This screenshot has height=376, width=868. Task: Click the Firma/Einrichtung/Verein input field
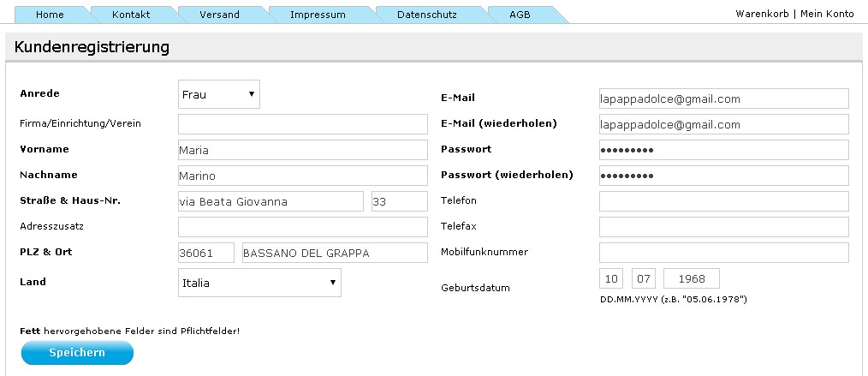(303, 124)
